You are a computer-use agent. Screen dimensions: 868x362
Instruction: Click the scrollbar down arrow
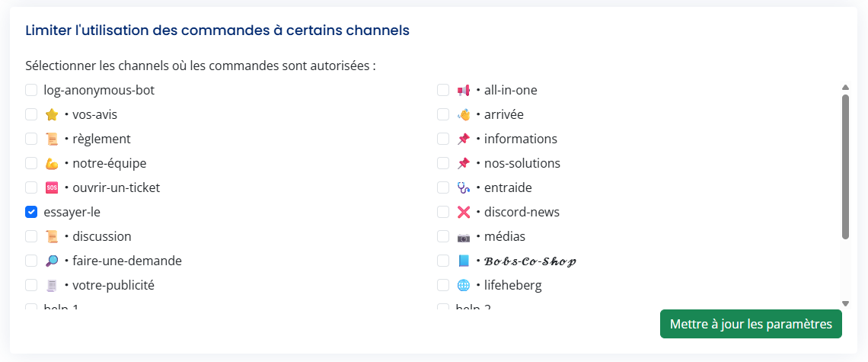click(x=845, y=303)
